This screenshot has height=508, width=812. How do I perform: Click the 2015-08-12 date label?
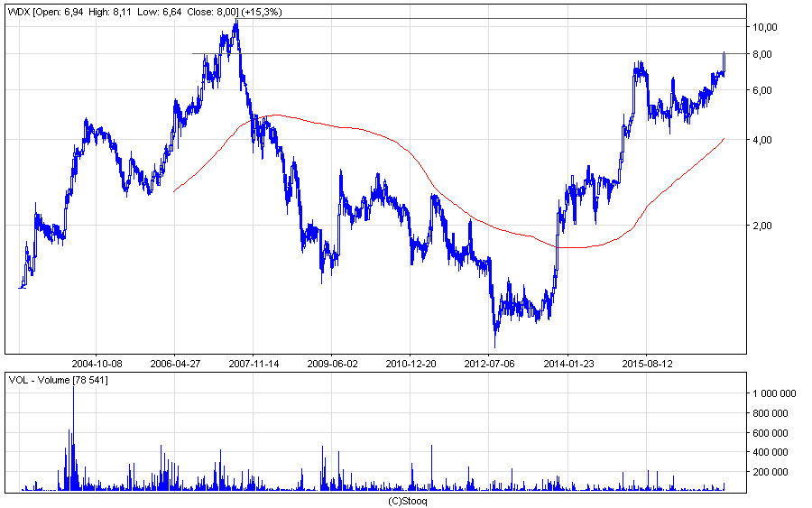(647, 364)
